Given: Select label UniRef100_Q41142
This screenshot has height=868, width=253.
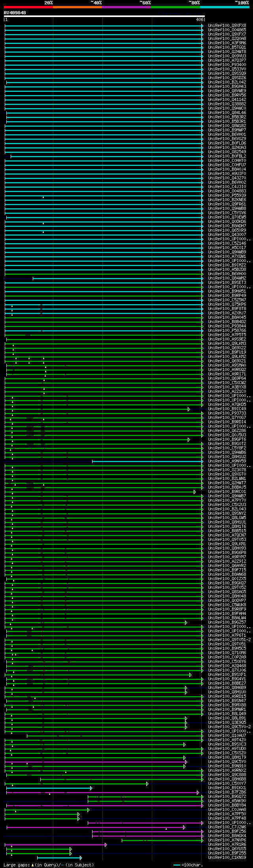Looking at the screenshot, I should pos(227,99).
